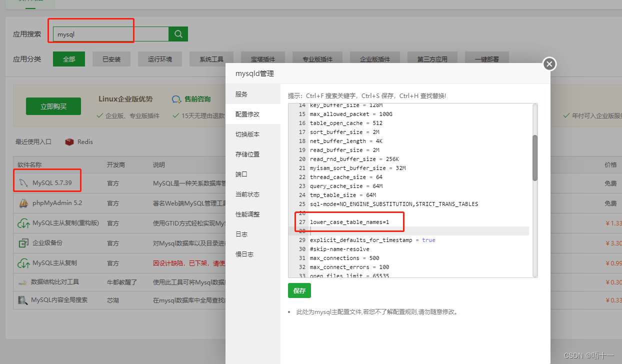
Task: Close the mysqld管理 dialog
Action: click(549, 64)
